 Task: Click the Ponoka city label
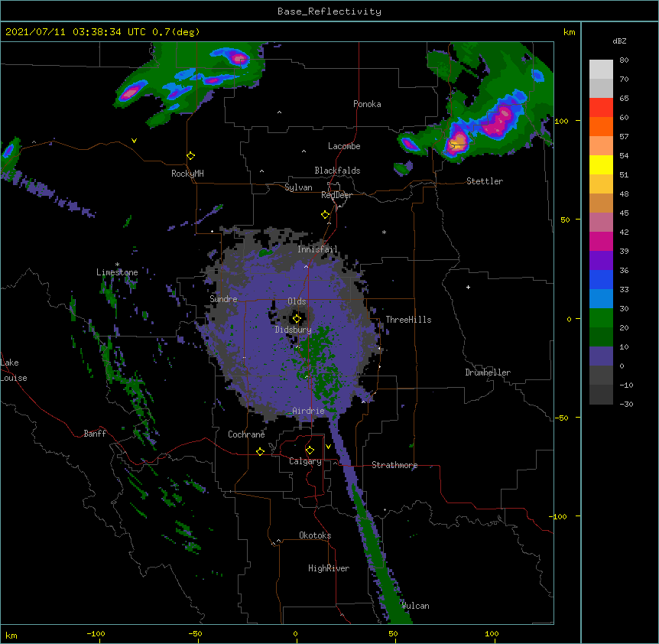[367, 104]
